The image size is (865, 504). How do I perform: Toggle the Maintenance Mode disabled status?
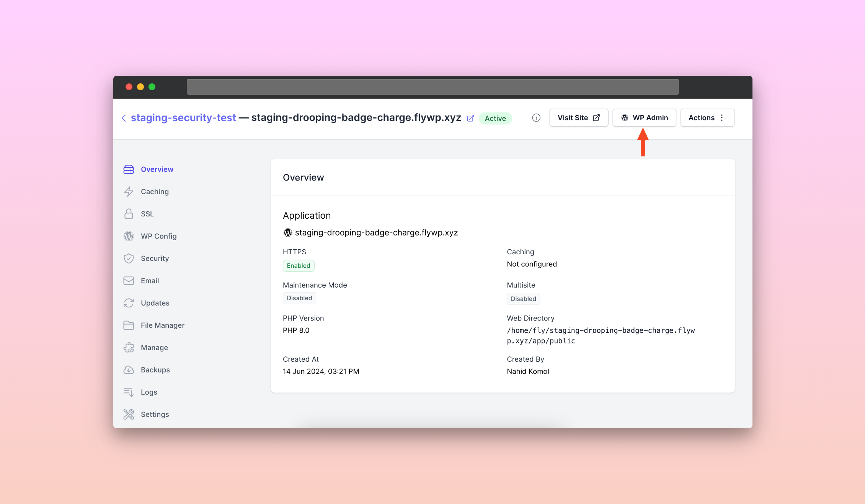[x=299, y=298]
